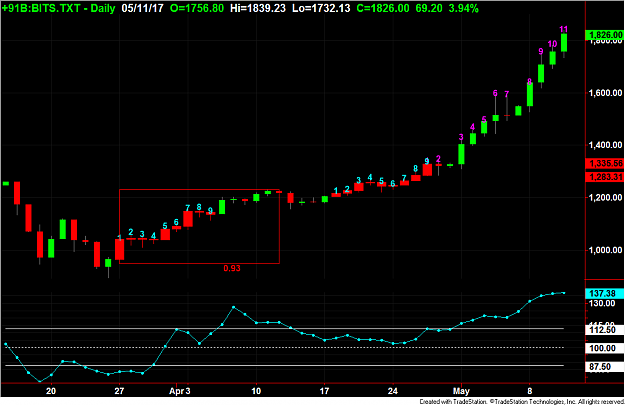Click the magenta count number 4
This screenshot has width=625, height=405.
[472, 127]
